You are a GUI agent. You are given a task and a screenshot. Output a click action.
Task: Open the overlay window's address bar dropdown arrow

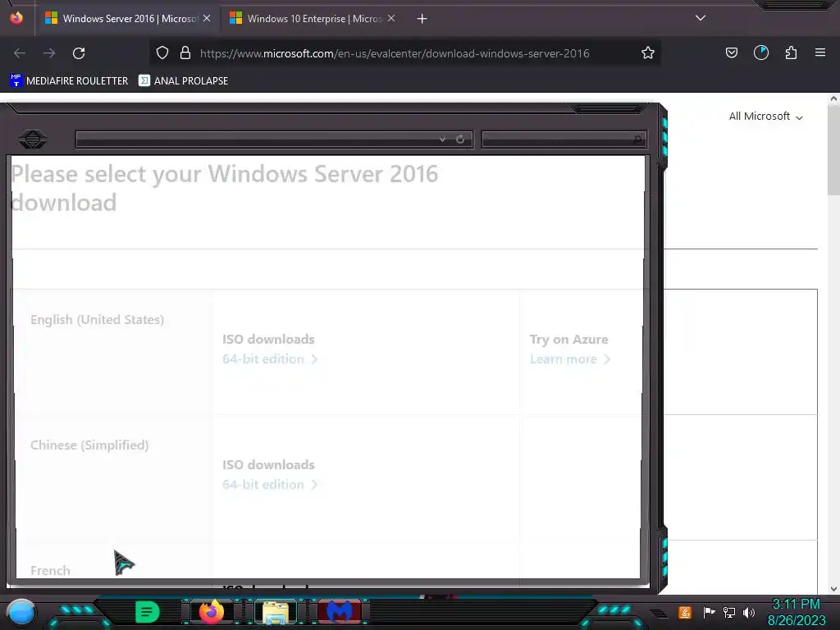point(442,139)
